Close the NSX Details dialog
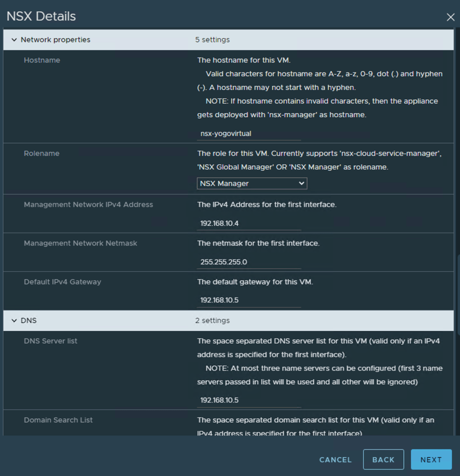 coord(450,17)
